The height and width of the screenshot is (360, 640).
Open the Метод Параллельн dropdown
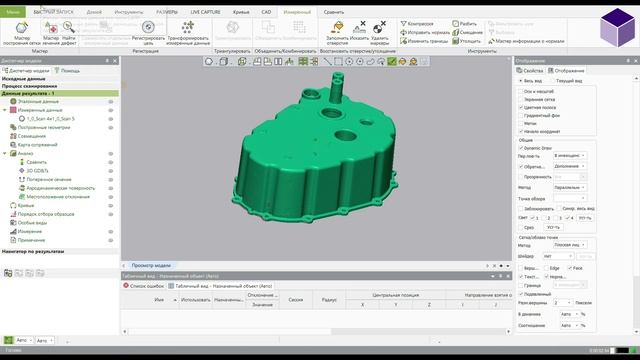[570, 187]
